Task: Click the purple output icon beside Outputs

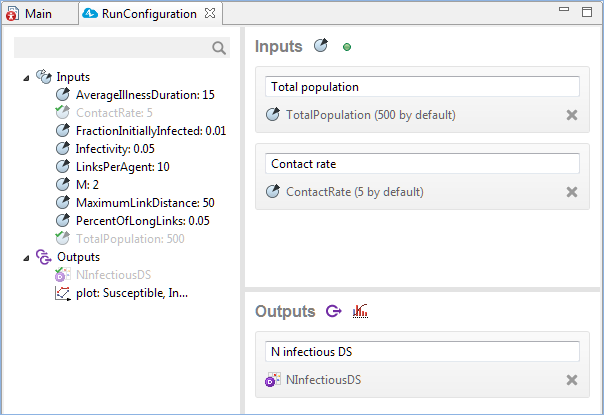Action: pyautogui.click(x=334, y=311)
